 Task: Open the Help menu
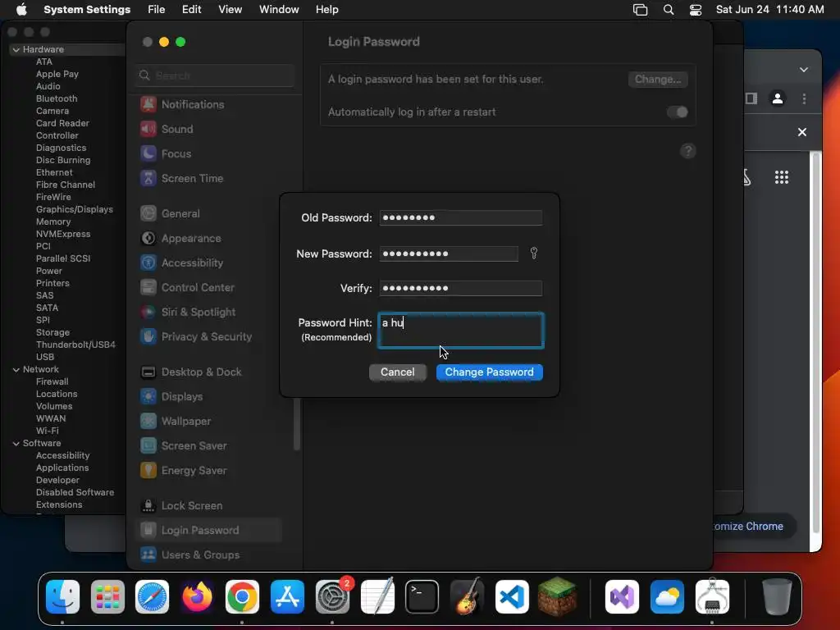pyautogui.click(x=326, y=10)
